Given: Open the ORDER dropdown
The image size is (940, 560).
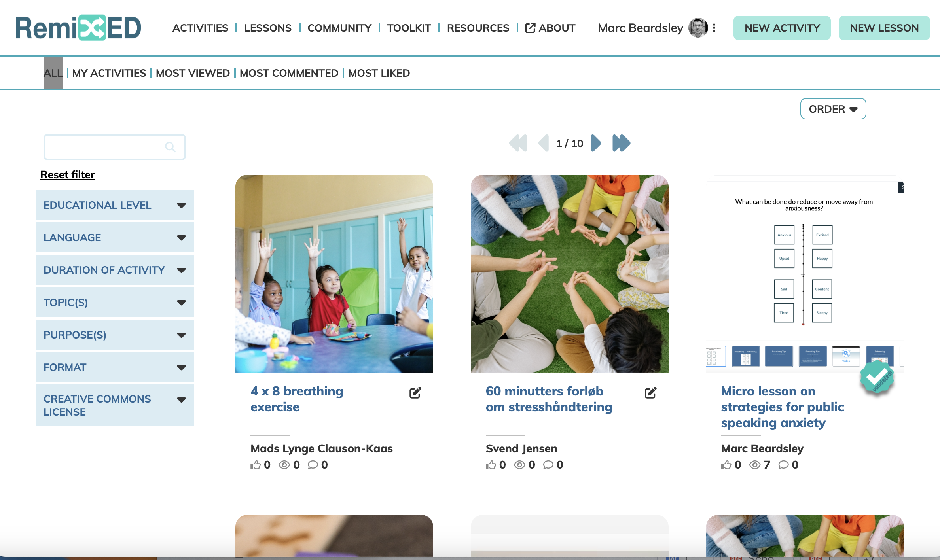Looking at the screenshot, I should (833, 109).
